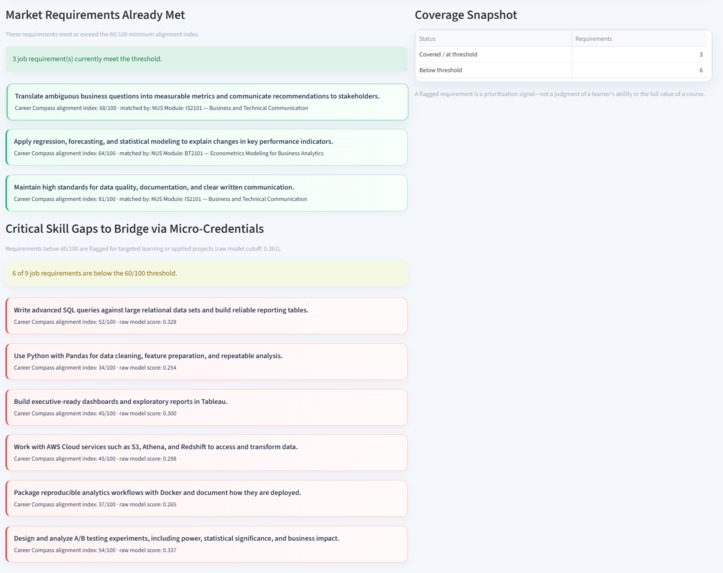
Task: Click the "Design and analyze A/B testing" gap title
Action: 177,538
